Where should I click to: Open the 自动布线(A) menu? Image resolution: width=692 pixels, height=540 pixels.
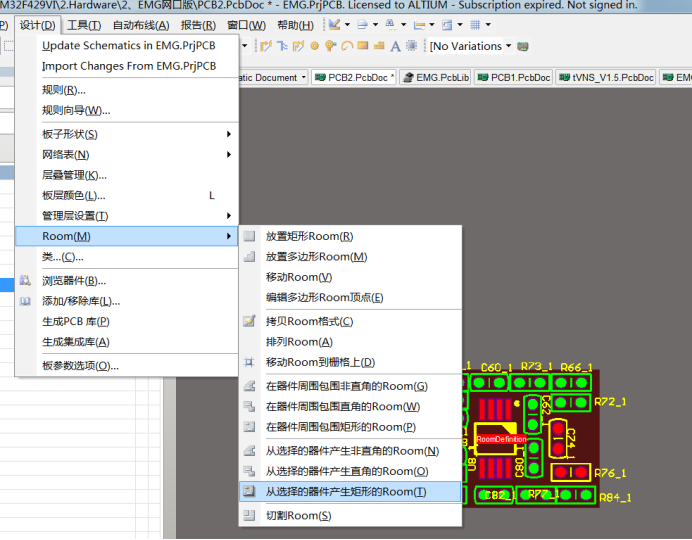click(141, 25)
